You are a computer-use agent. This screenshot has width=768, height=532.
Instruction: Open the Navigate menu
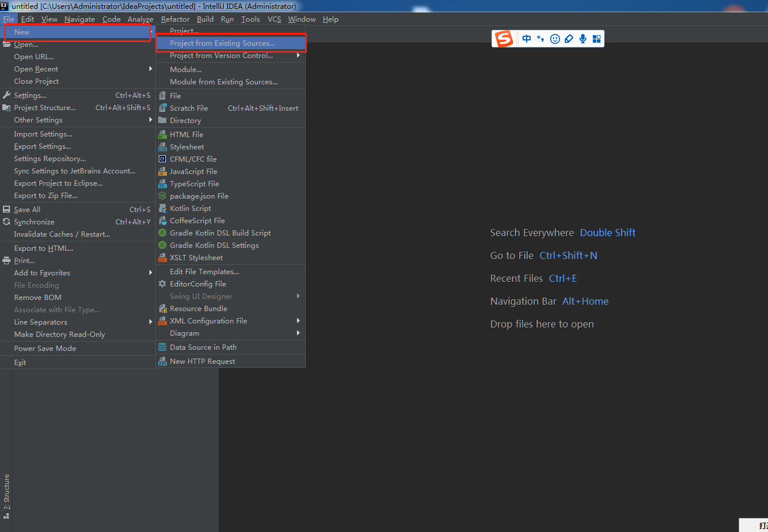point(80,19)
